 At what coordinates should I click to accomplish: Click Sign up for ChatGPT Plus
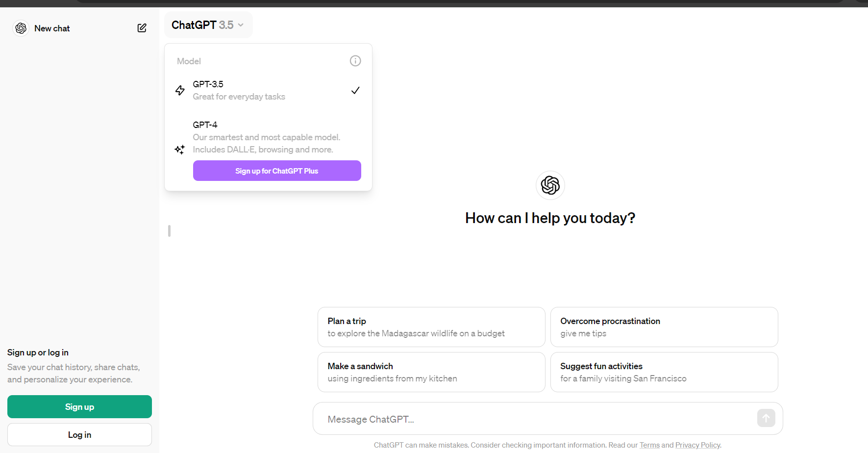click(x=276, y=171)
